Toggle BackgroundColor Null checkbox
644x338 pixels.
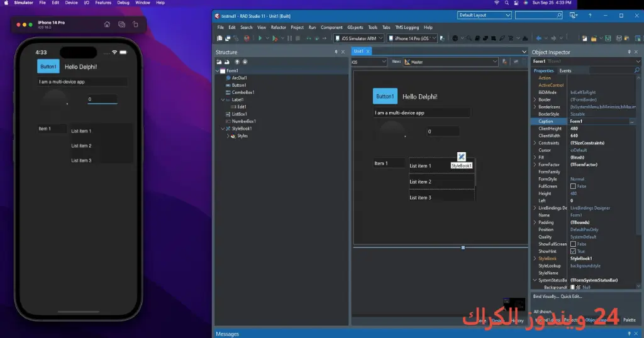[572, 287]
